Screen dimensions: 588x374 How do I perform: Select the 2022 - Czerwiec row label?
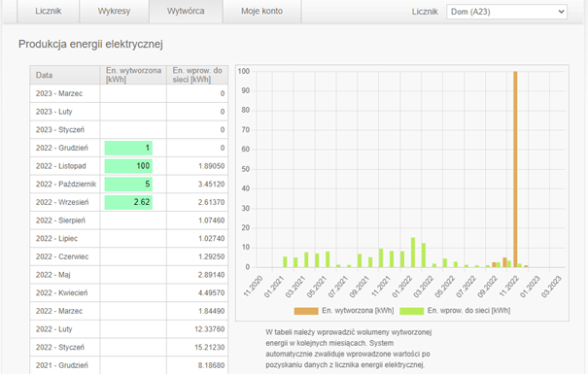(x=62, y=256)
